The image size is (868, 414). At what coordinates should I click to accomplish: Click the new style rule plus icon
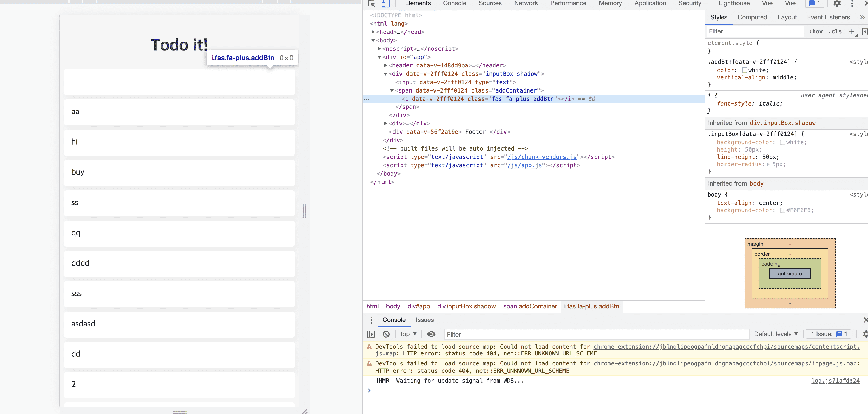point(852,31)
